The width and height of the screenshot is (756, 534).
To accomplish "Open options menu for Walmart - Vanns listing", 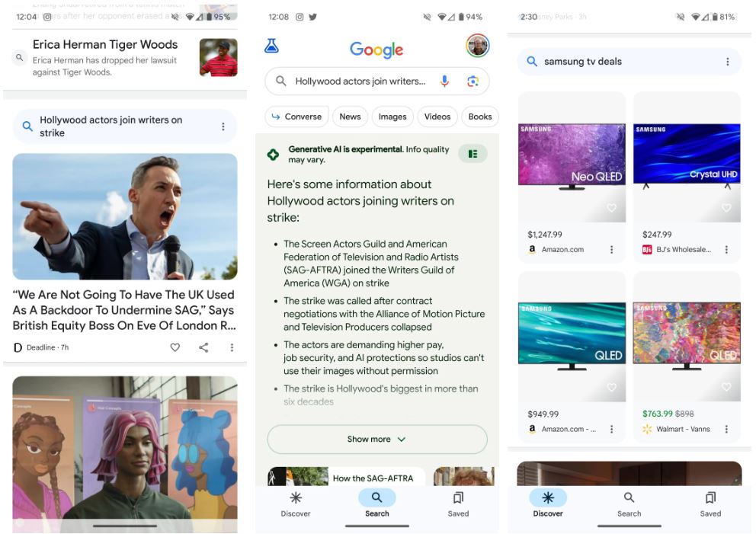I will tap(726, 429).
